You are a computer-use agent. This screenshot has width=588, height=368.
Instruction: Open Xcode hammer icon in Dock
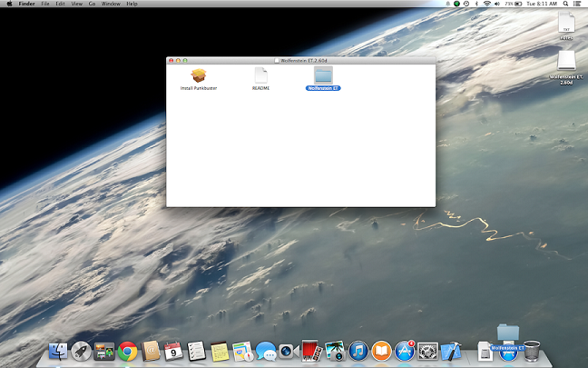(451, 352)
